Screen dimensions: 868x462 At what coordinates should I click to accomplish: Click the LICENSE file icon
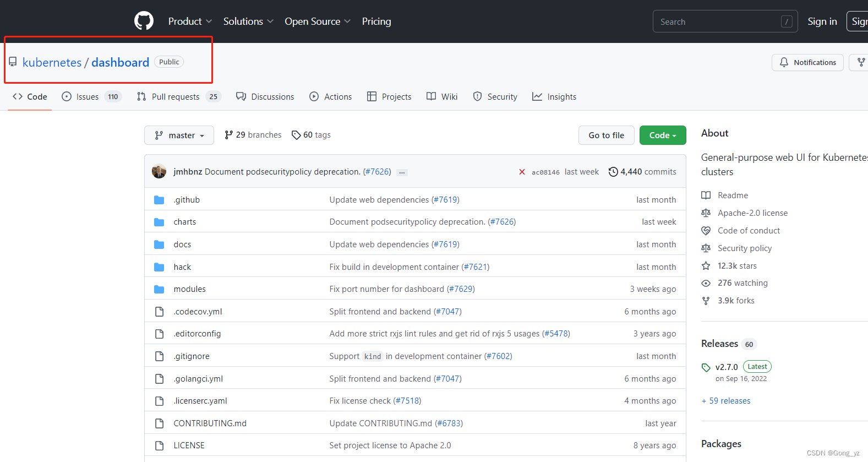159,445
